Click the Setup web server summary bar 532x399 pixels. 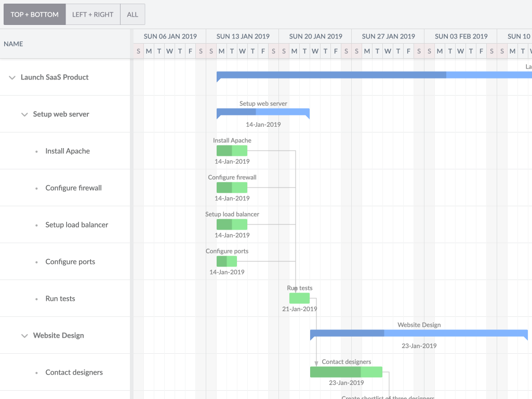[263, 112]
